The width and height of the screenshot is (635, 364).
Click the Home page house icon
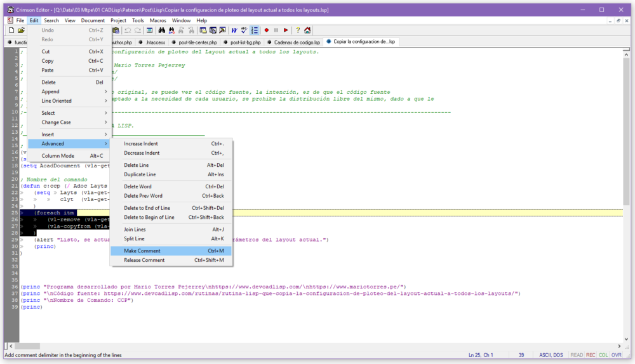click(x=307, y=30)
